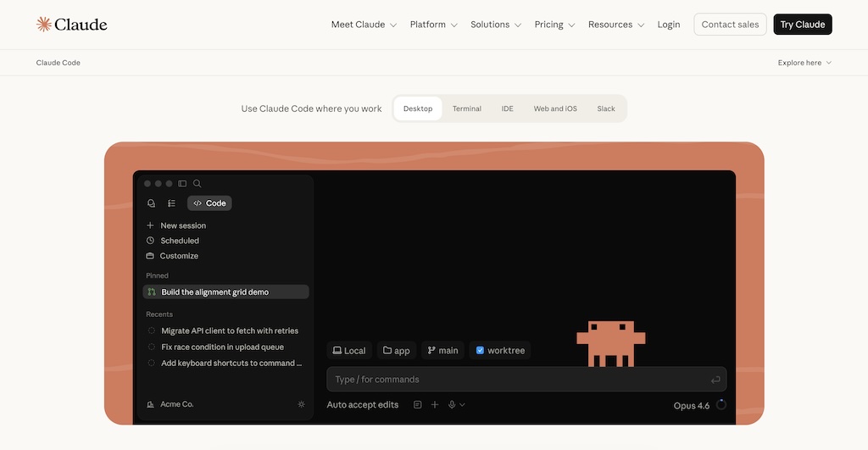Viewport: 868px width, 450px height.
Task: Click the building icon beside Acme Co.
Action: [150, 404]
